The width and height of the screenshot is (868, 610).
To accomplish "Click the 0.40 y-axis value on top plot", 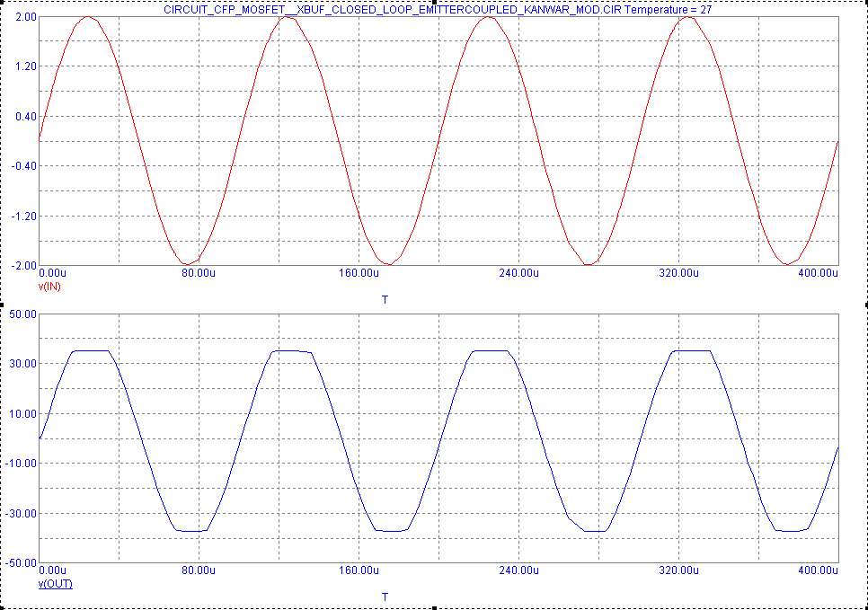I will click(26, 116).
